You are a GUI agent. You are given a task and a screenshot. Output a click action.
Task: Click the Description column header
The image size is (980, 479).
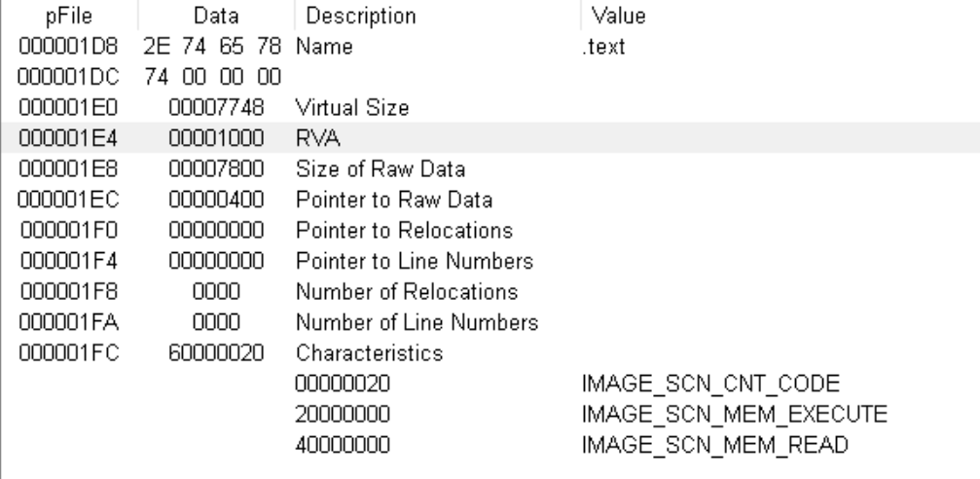pos(438,16)
